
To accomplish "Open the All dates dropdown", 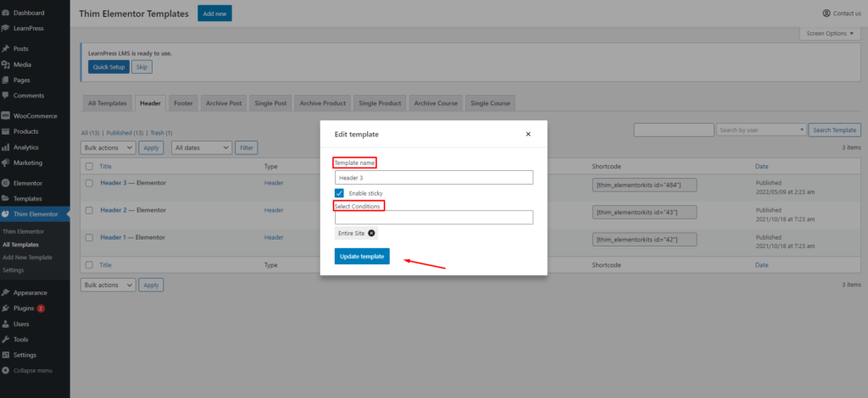I will (202, 147).
